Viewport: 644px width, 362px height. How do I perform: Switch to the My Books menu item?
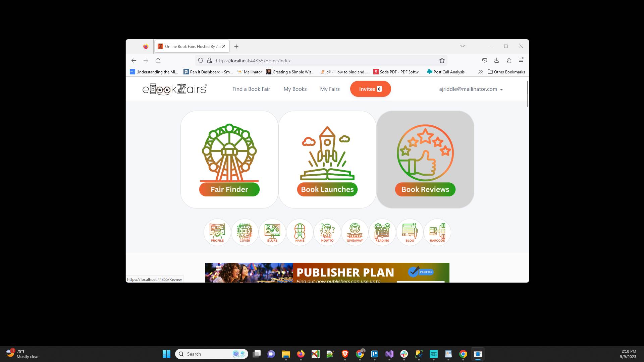(x=295, y=89)
